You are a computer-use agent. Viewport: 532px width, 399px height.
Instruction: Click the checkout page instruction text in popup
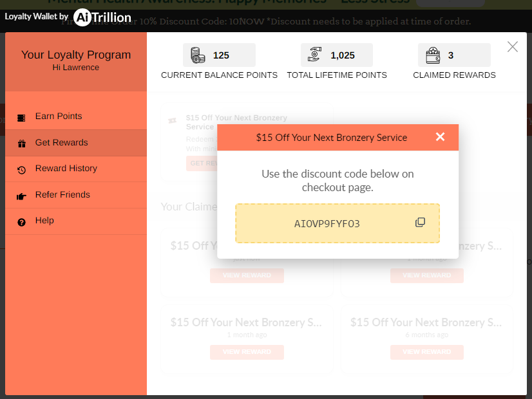click(x=337, y=181)
